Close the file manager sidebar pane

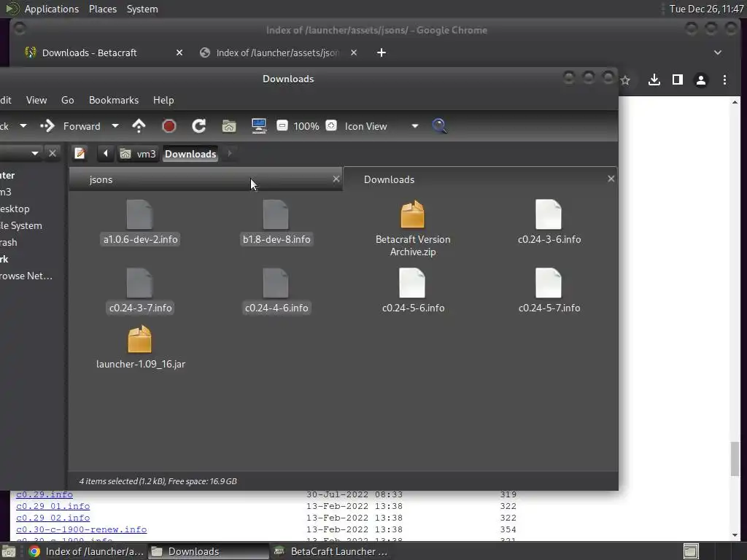[x=53, y=153]
